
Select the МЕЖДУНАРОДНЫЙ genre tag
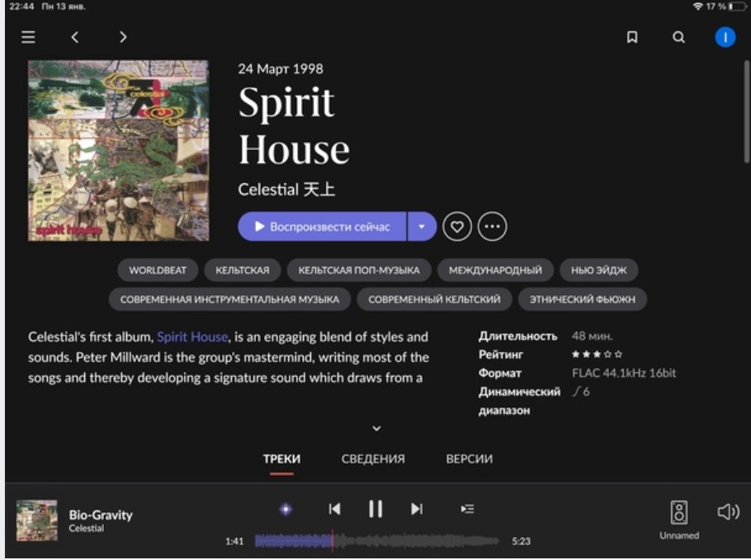click(x=495, y=271)
